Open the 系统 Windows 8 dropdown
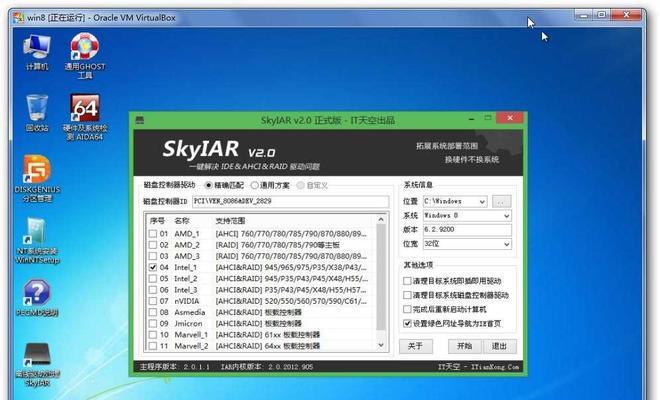Viewport: 660px width, 400px height. pos(467,216)
